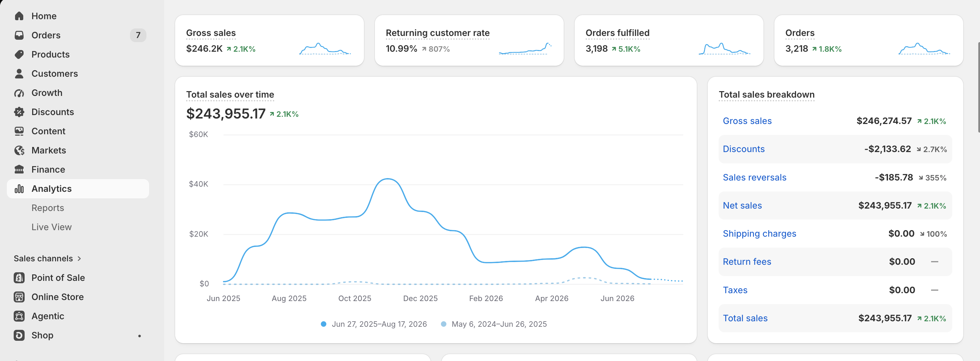Screen dimensions: 980x361
Task: Open Home via its house icon
Action: pyautogui.click(x=19, y=16)
